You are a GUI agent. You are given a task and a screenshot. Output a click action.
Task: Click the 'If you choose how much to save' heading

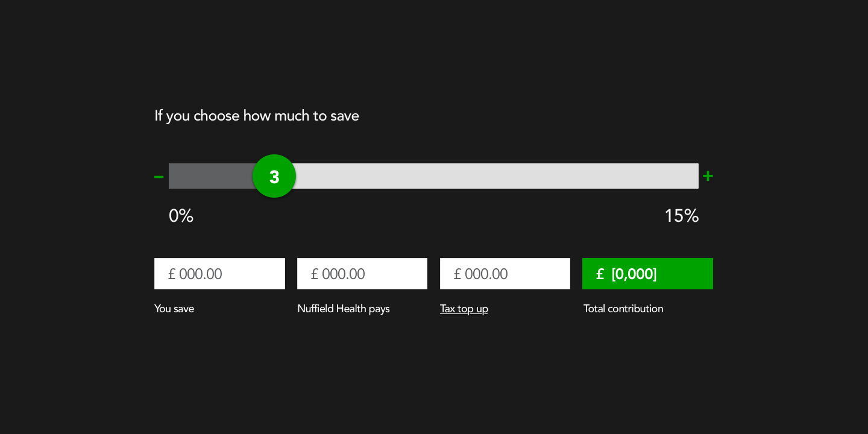(x=257, y=116)
